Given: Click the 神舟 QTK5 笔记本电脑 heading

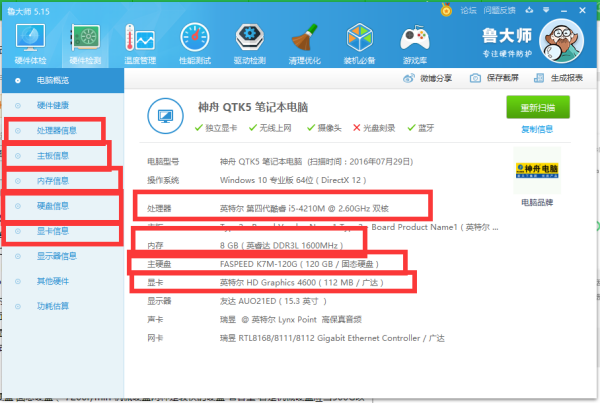Looking at the screenshot, I should [x=253, y=107].
